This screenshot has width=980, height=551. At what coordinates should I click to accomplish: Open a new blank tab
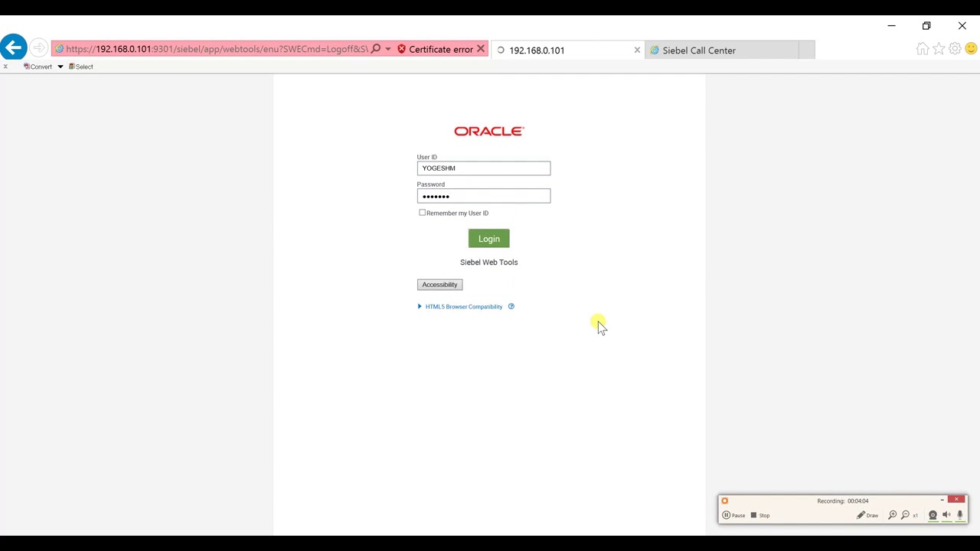pos(806,51)
